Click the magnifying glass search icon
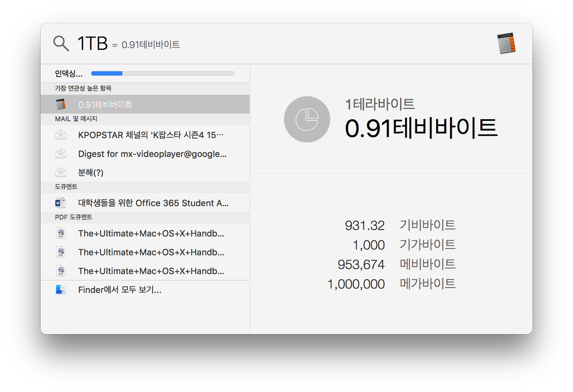This screenshot has height=392, width=573. point(61,43)
